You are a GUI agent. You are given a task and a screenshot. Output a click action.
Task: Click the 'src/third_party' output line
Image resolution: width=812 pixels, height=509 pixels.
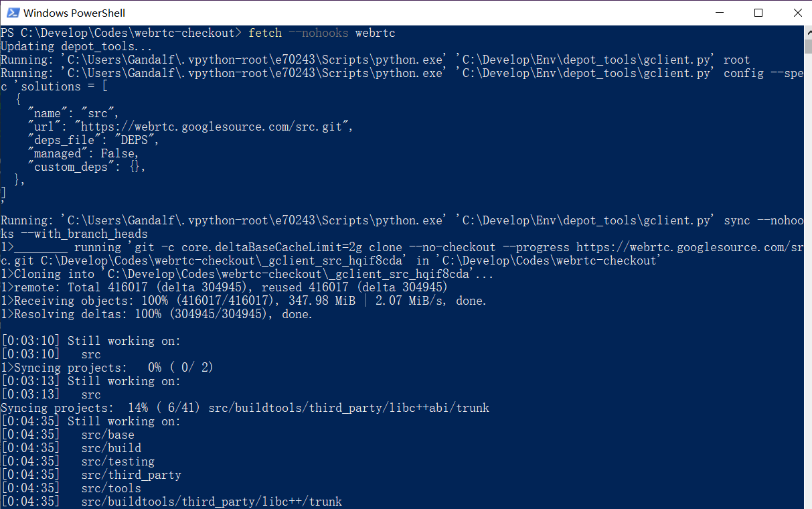click(x=91, y=475)
